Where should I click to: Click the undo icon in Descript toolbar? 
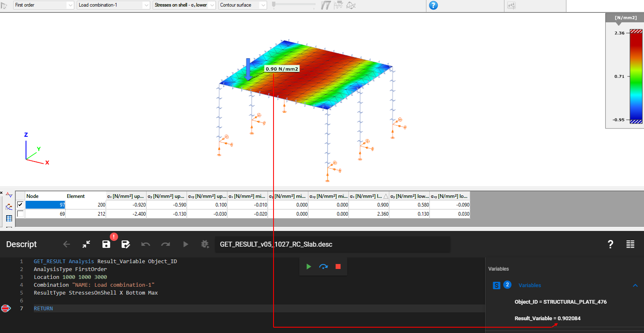tap(146, 244)
